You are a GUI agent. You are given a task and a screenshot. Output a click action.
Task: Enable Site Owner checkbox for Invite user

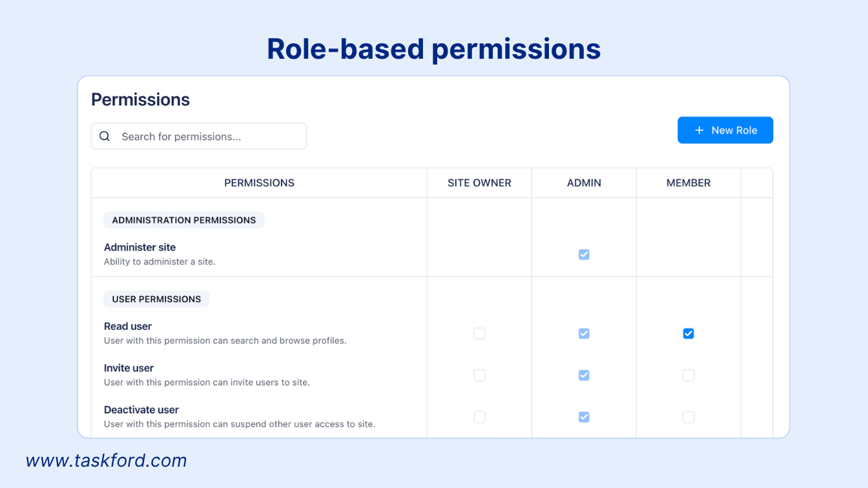click(x=479, y=375)
